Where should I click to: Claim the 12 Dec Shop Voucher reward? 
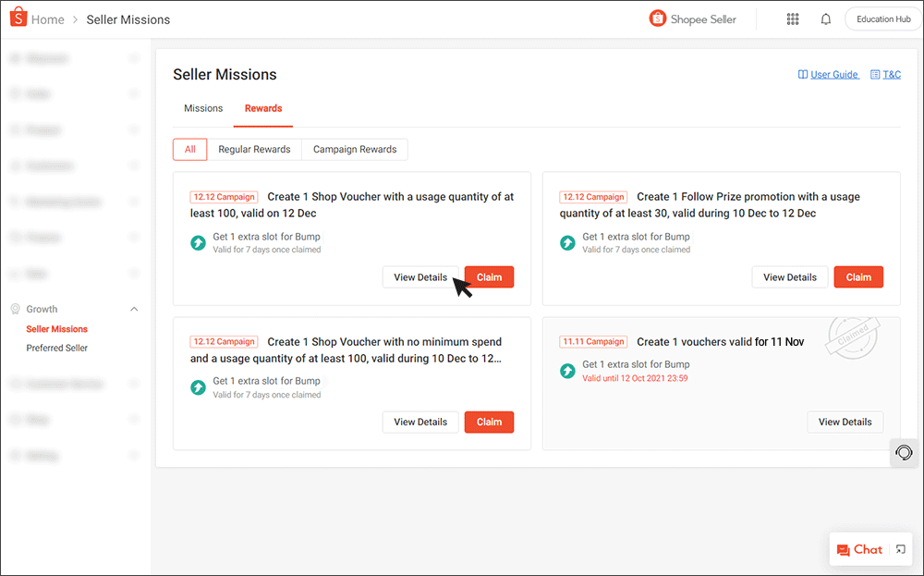pos(489,277)
